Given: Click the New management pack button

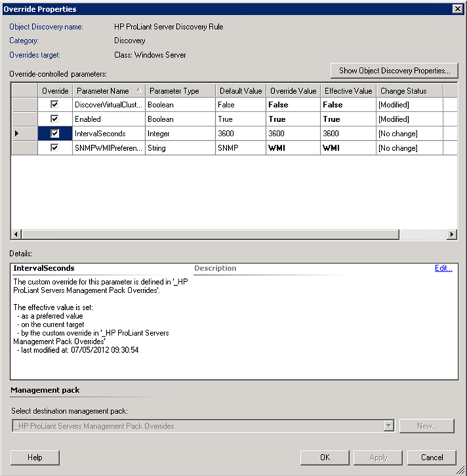Looking at the screenshot, I should click(x=427, y=426).
